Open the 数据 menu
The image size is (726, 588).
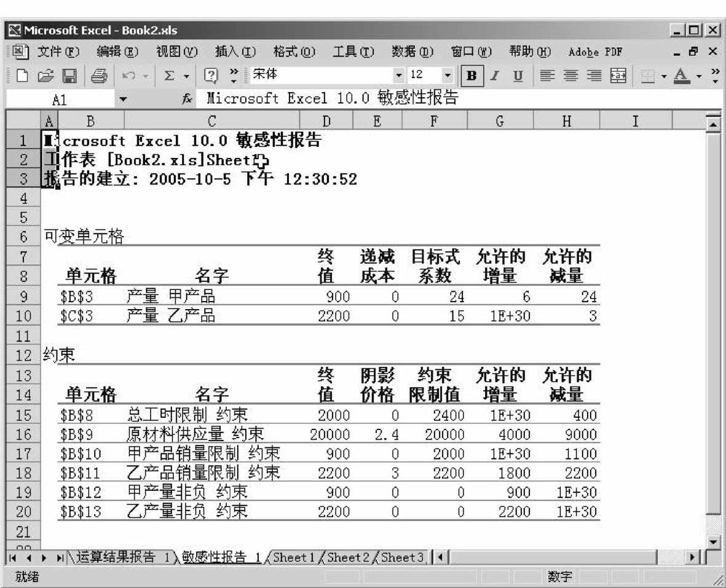coord(412,52)
